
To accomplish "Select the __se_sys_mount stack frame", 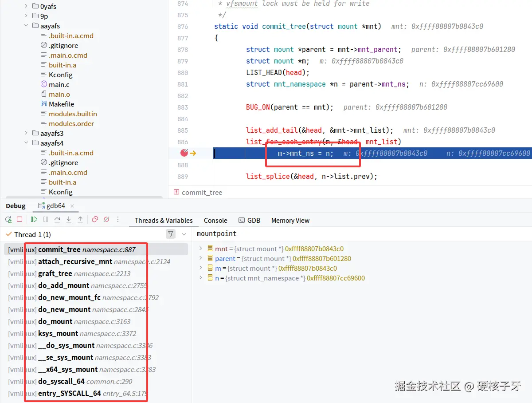I will [96, 357].
